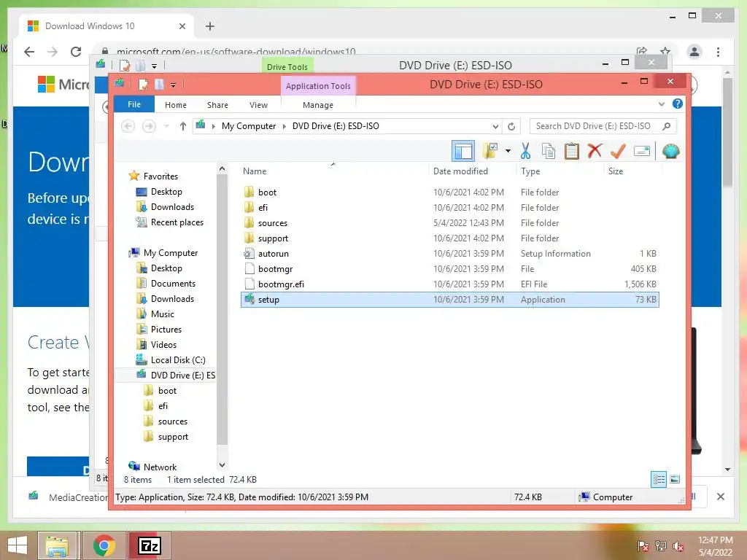Screen dimensions: 747x560
Task: Click the Paste clipboard icon
Action: tap(571, 151)
